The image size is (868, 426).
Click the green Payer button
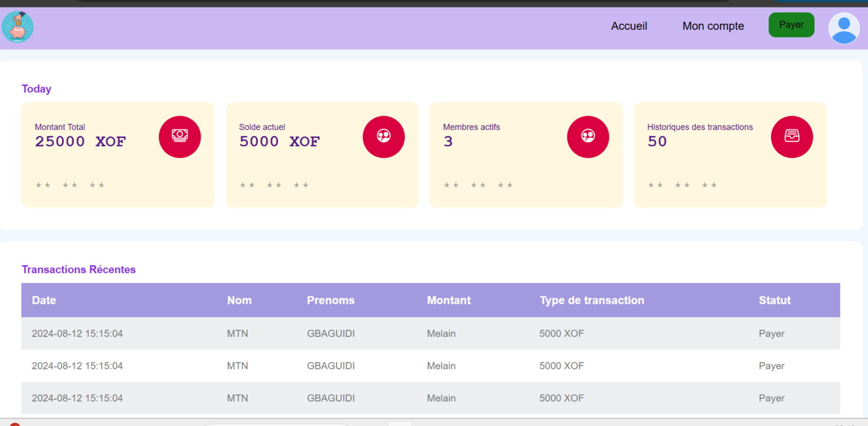click(x=791, y=24)
